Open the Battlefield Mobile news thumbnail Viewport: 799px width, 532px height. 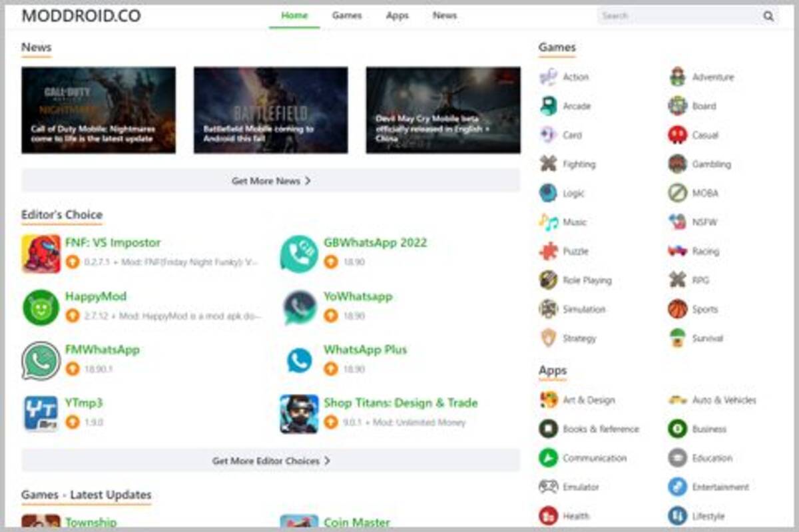coord(271,110)
